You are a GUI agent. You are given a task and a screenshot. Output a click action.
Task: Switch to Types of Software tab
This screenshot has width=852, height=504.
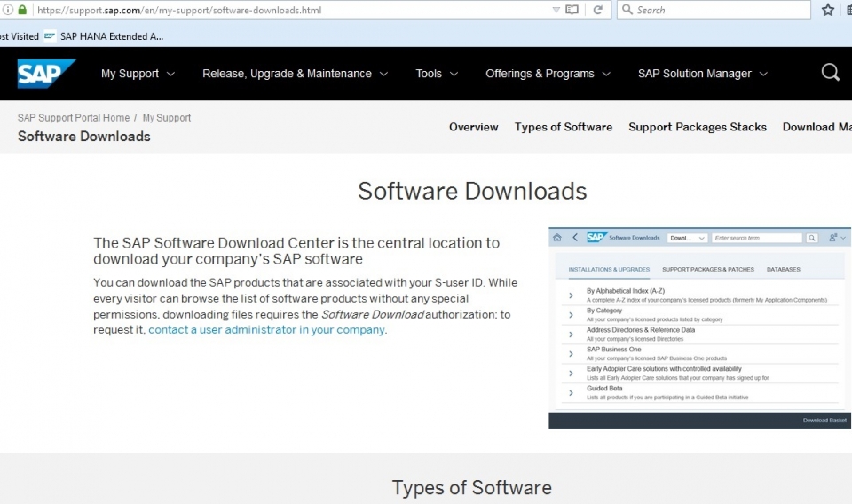(564, 127)
